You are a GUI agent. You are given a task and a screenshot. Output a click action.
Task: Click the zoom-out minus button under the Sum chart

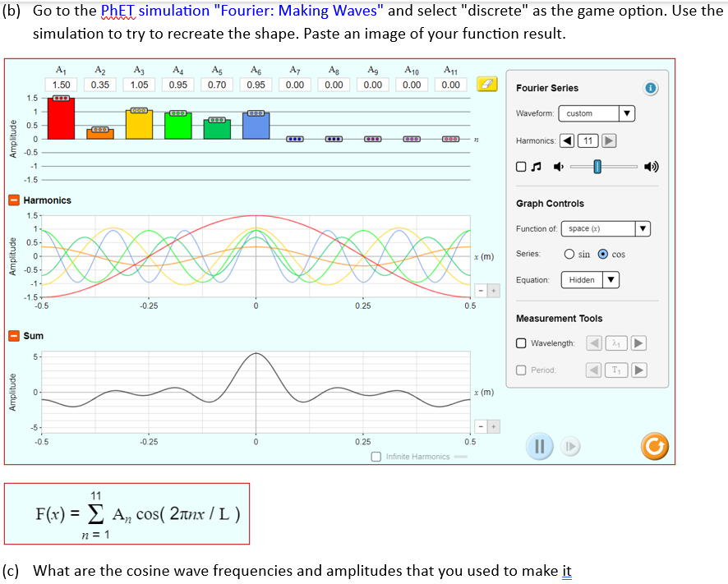(479, 426)
